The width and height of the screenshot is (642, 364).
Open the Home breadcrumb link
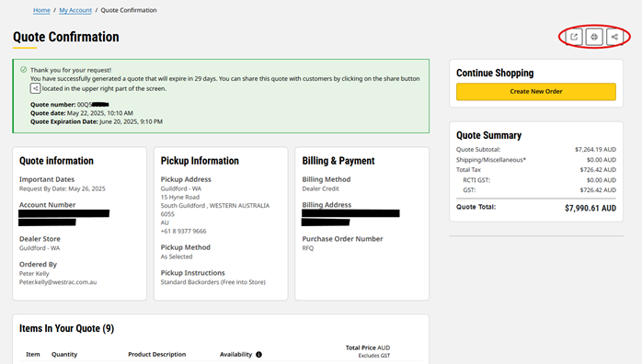(x=41, y=10)
